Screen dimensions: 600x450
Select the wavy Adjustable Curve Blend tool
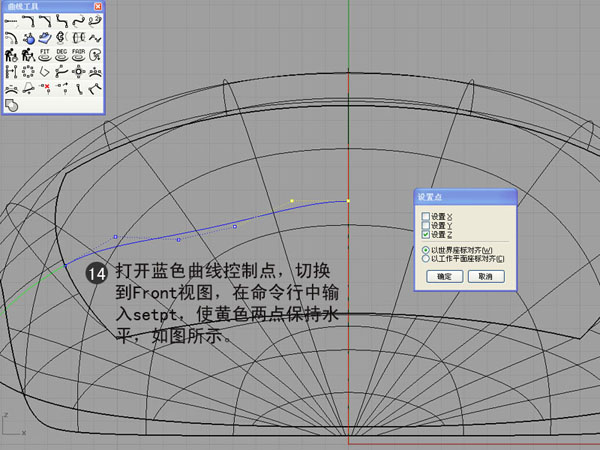tap(78, 21)
